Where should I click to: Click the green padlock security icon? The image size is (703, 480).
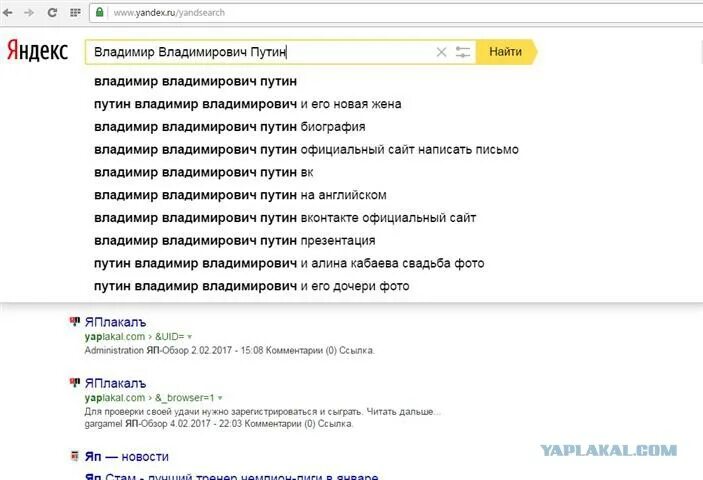pos(100,12)
